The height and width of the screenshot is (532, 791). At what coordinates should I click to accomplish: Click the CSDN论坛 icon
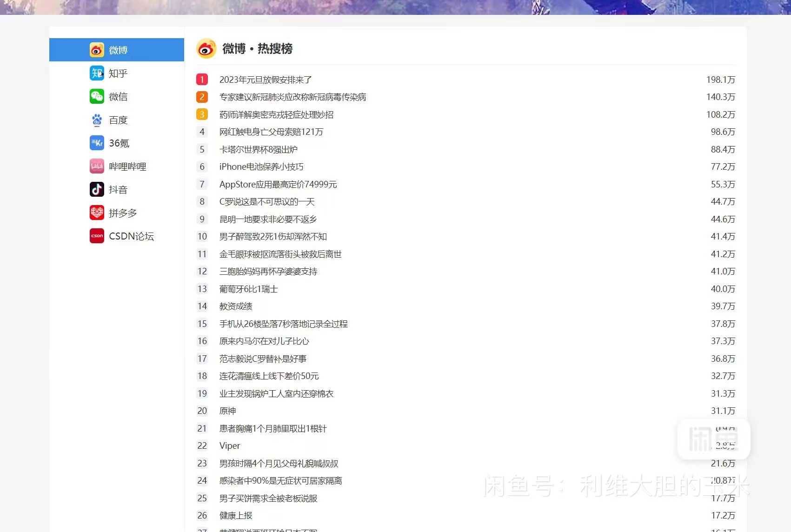click(97, 236)
